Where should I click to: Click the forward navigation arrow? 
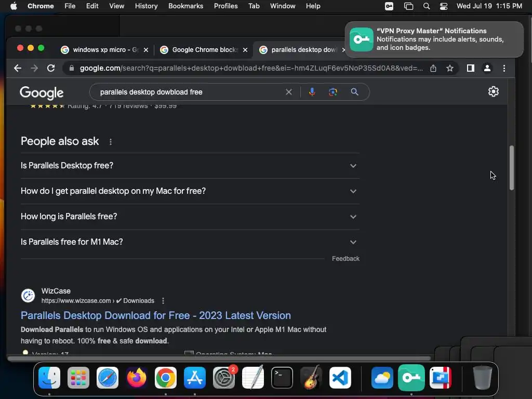[x=34, y=68]
